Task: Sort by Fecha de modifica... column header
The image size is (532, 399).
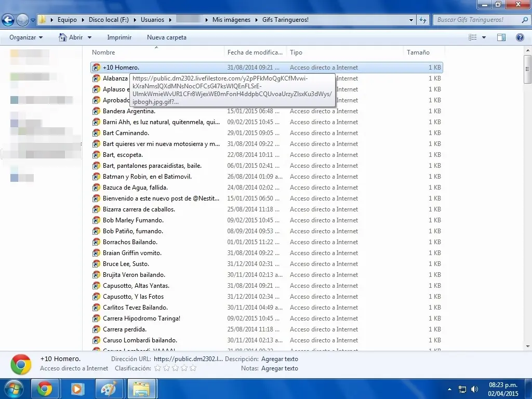Action: [255, 52]
